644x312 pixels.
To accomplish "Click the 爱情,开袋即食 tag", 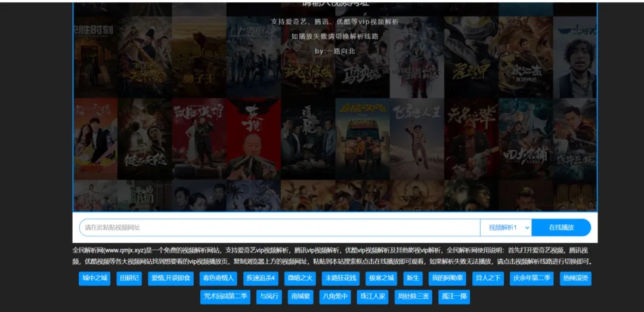I will [171, 278].
